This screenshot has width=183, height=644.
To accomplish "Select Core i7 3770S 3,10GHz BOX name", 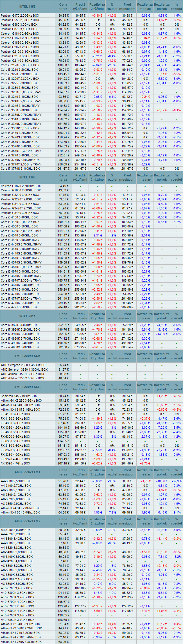I will [x=20, y=169].
